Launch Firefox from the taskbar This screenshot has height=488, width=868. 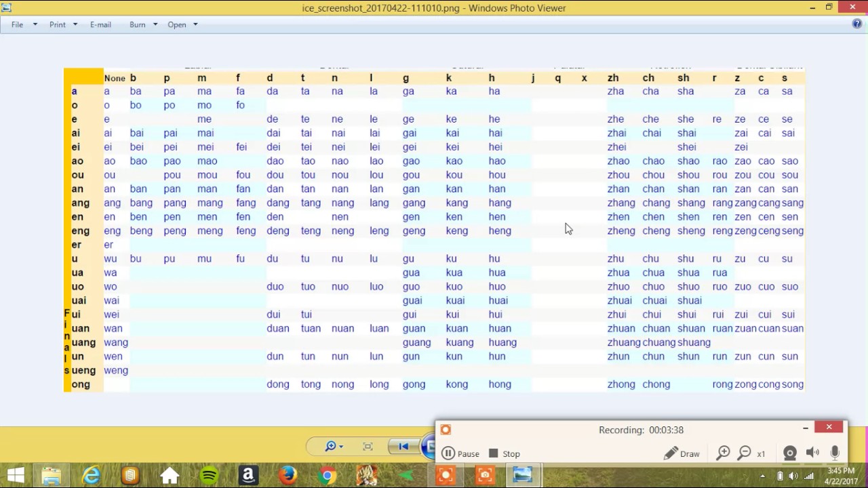tap(288, 476)
